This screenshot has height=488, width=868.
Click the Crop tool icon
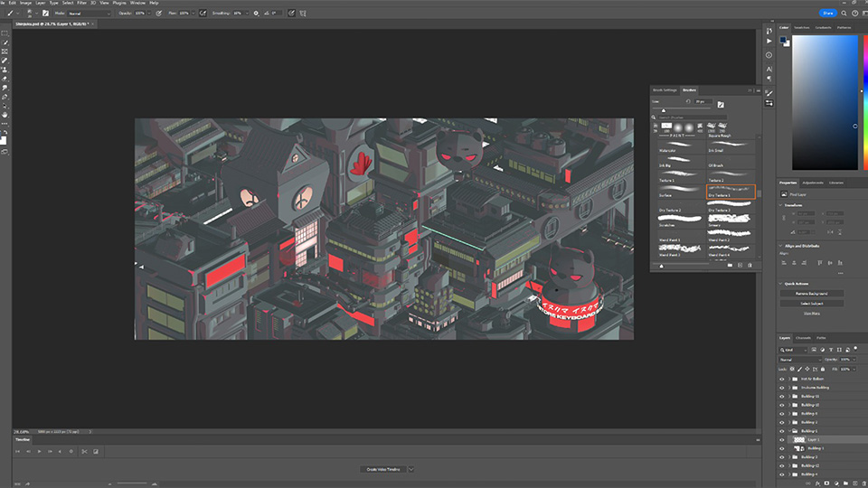coord(5,52)
